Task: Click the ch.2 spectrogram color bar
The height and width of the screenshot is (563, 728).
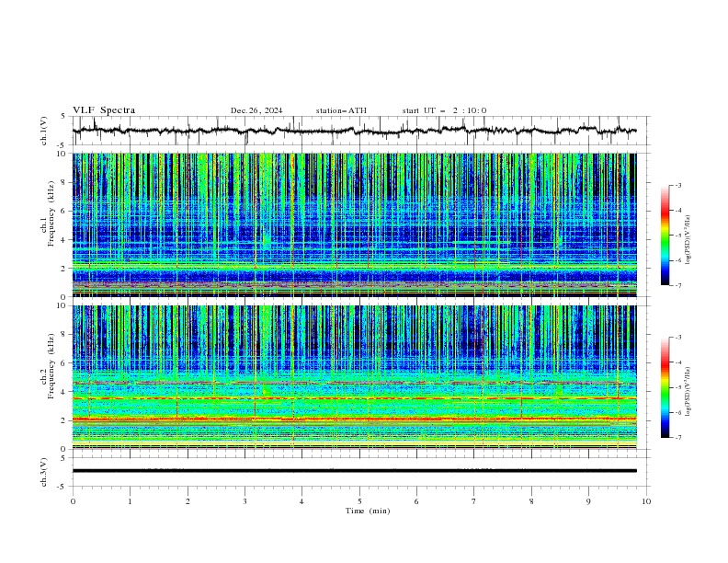Action: (x=665, y=387)
